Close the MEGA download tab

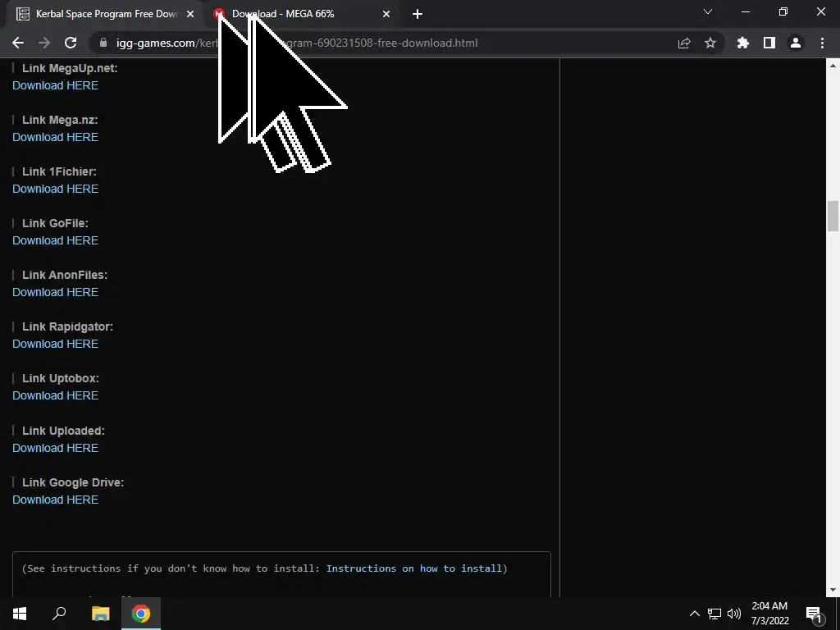click(x=386, y=14)
